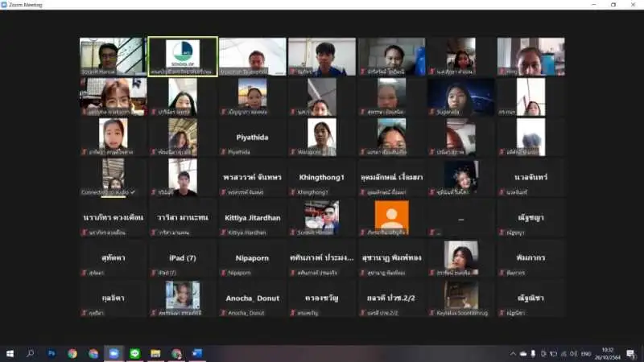This screenshot has height=362, width=644.
Task: Open LINE app in the taskbar
Action: pyautogui.click(x=134, y=353)
